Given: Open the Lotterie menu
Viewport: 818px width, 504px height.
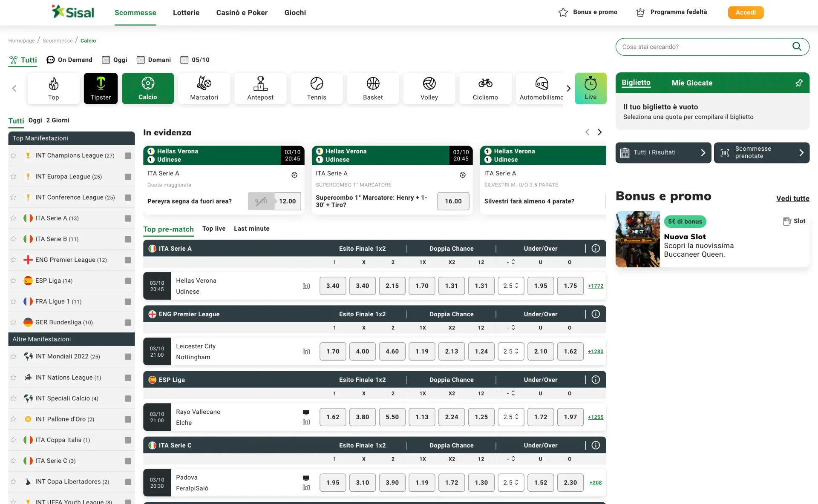Looking at the screenshot, I should (186, 12).
